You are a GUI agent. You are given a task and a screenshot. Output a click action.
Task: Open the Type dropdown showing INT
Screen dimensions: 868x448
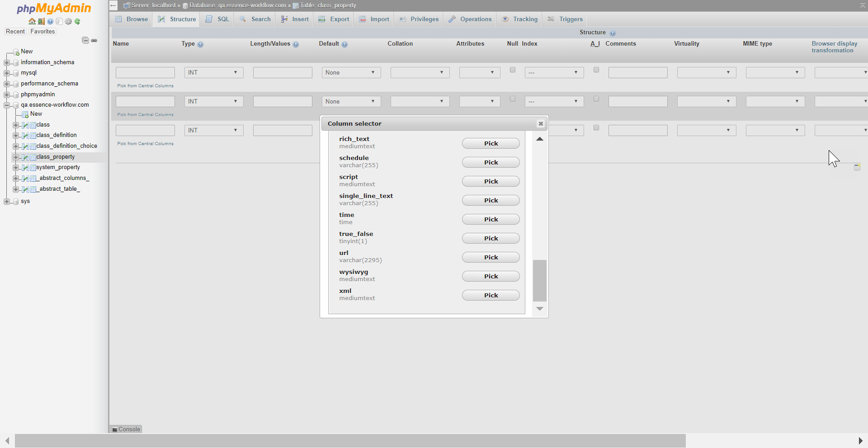pyautogui.click(x=213, y=72)
